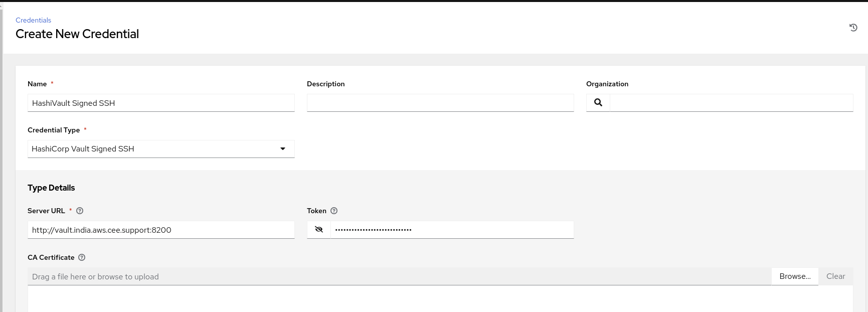868x312 pixels.
Task: Go back via Credentials breadcrumb link
Action: pyautogui.click(x=33, y=20)
